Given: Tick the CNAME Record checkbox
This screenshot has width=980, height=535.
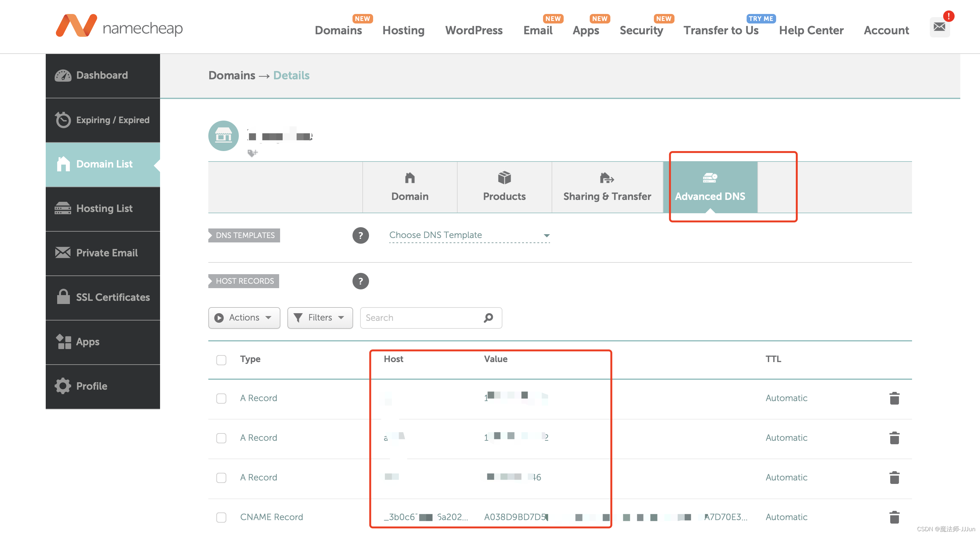Looking at the screenshot, I should pos(221,517).
